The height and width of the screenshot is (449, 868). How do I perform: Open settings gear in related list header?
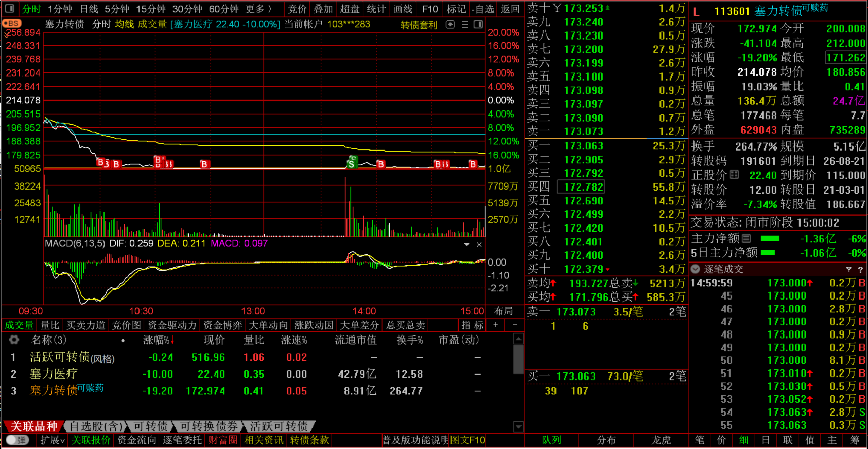[14, 340]
